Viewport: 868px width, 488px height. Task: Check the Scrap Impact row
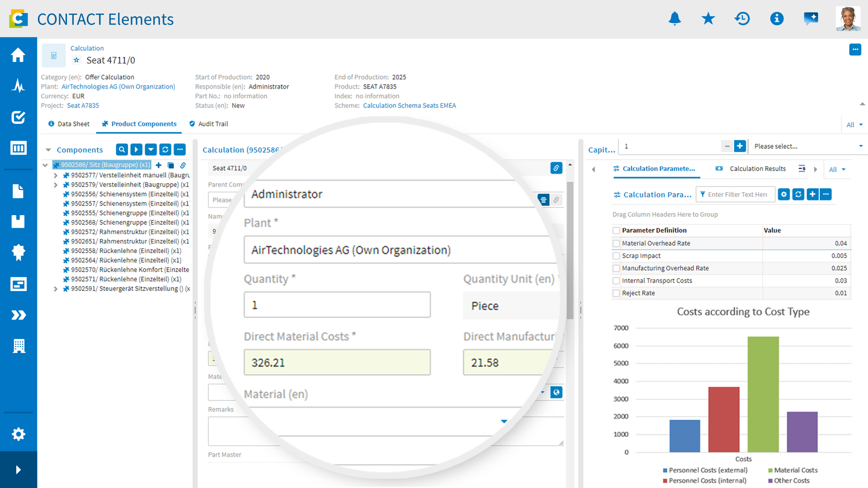coord(616,256)
